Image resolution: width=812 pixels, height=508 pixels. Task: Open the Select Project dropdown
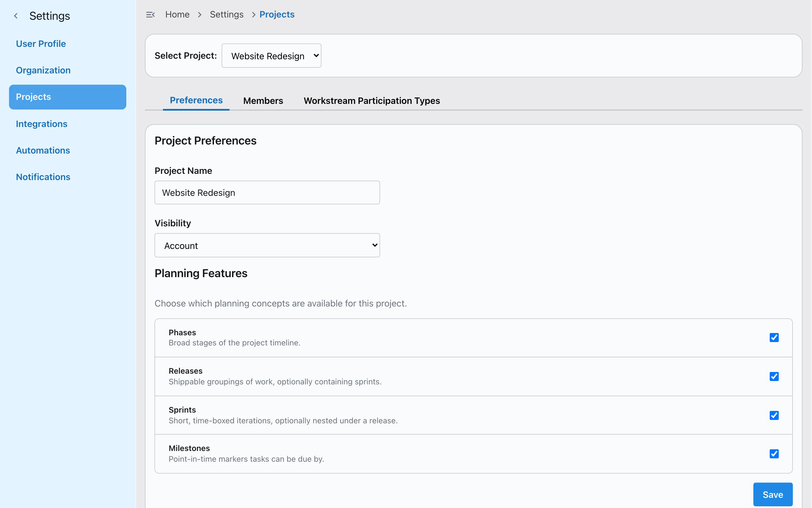(271, 56)
